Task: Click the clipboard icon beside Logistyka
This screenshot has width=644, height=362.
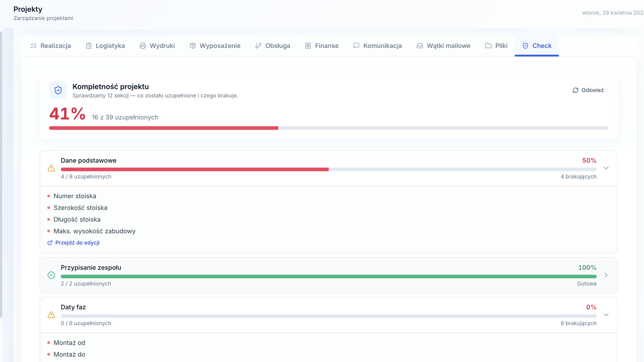Action: tap(89, 46)
